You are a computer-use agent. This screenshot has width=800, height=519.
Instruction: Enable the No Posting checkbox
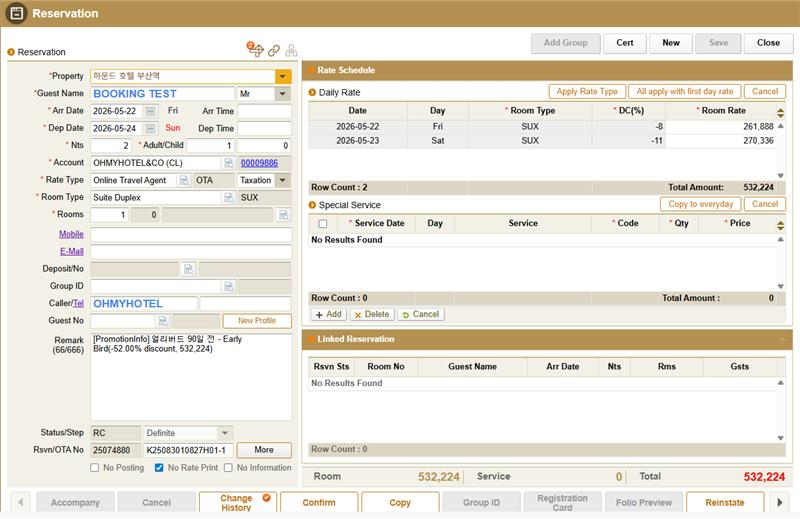tap(95, 468)
